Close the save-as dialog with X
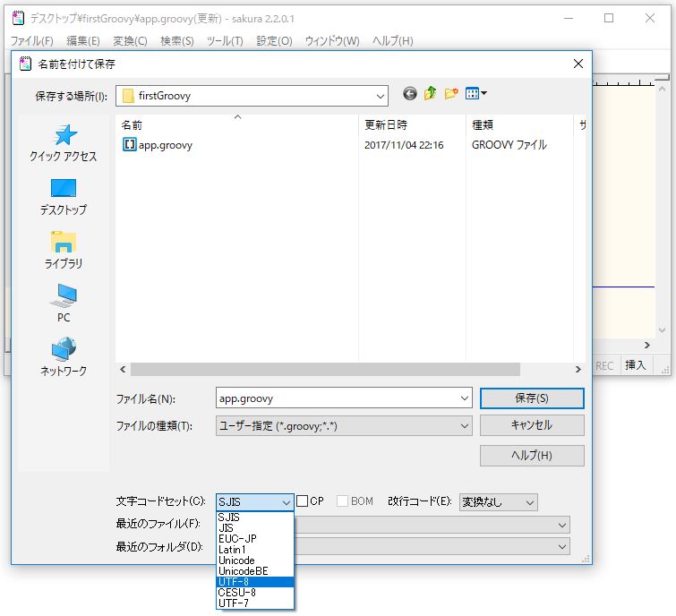Viewport: 676px width, 616px height. click(x=578, y=64)
